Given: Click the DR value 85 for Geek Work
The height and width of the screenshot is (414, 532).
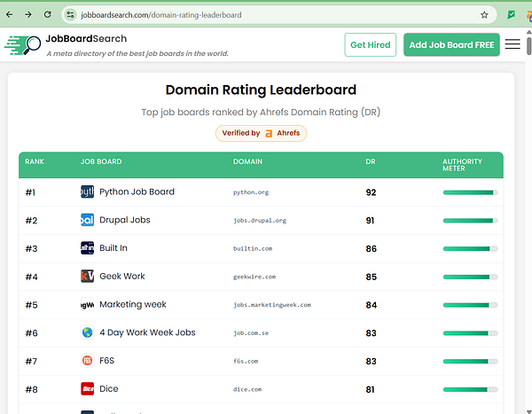Looking at the screenshot, I should (372, 277).
